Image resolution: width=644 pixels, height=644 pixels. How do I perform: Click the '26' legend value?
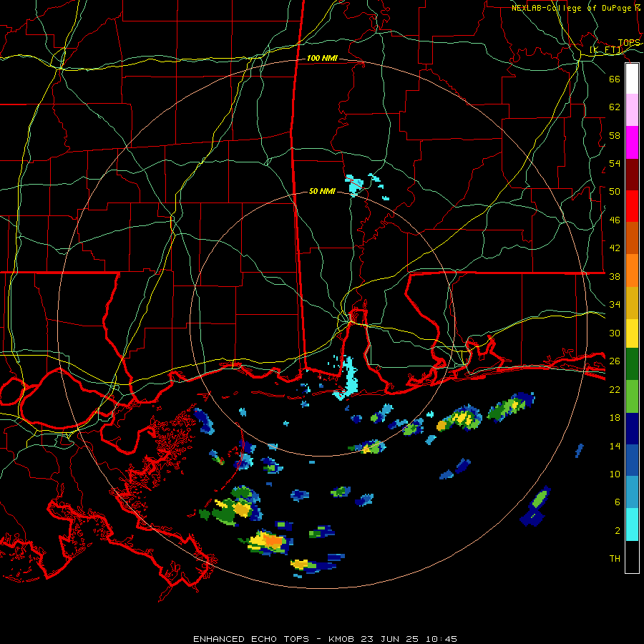coord(615,361)
